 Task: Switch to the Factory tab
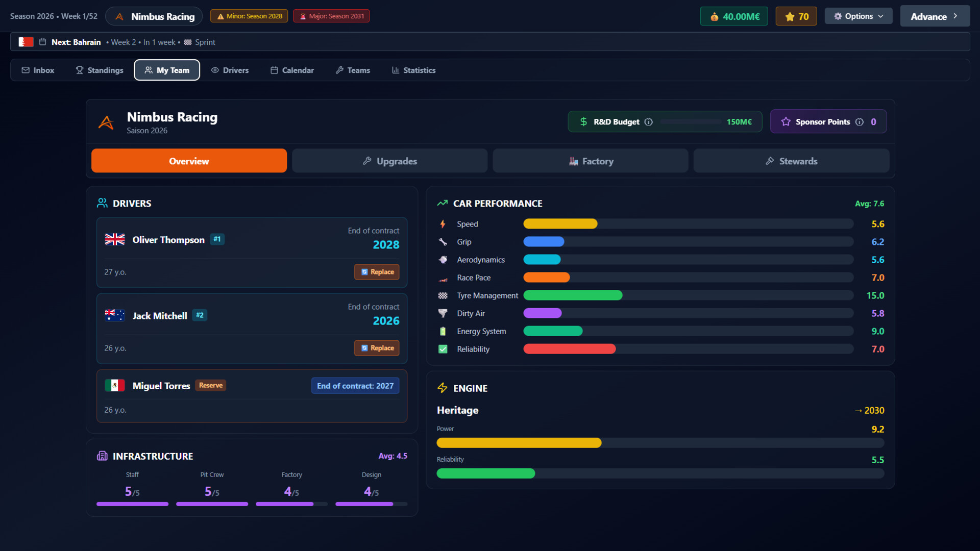tap(590, 161)
